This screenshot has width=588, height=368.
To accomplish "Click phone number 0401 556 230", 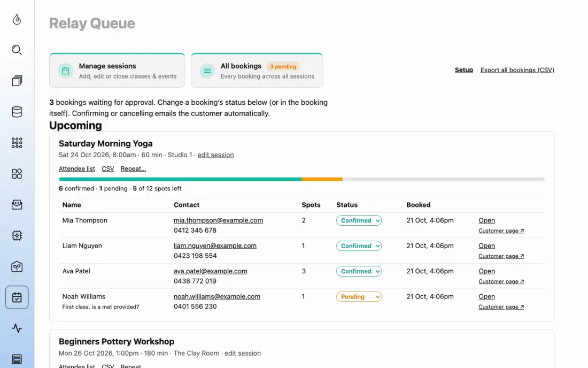I will coord(195,306).
